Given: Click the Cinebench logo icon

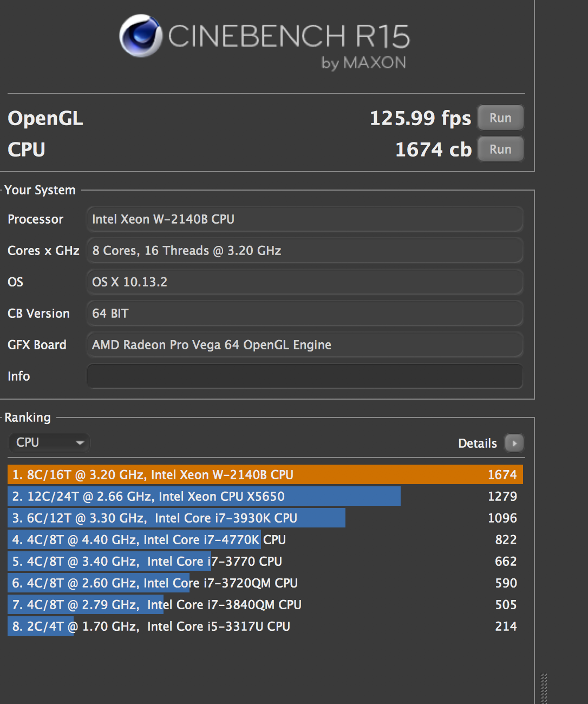Looking at the screenshot, I should click(x=141, y=36).
